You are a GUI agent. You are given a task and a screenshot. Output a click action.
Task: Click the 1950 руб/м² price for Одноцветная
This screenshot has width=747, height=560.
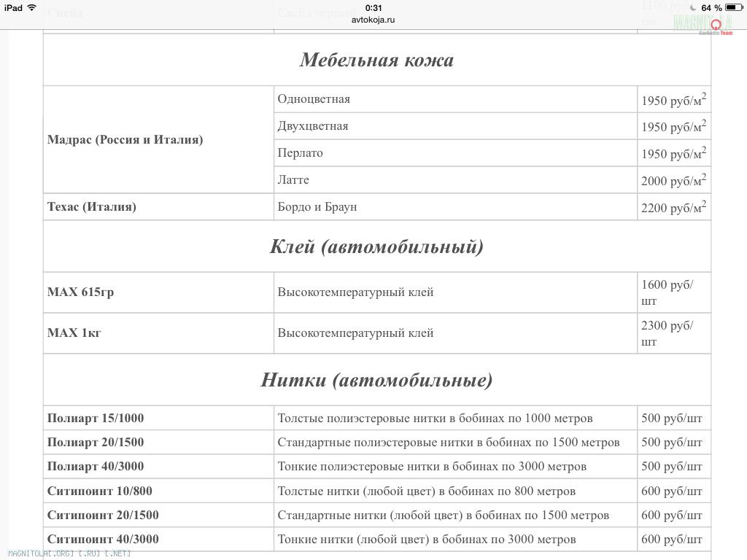tap(673, 99)
